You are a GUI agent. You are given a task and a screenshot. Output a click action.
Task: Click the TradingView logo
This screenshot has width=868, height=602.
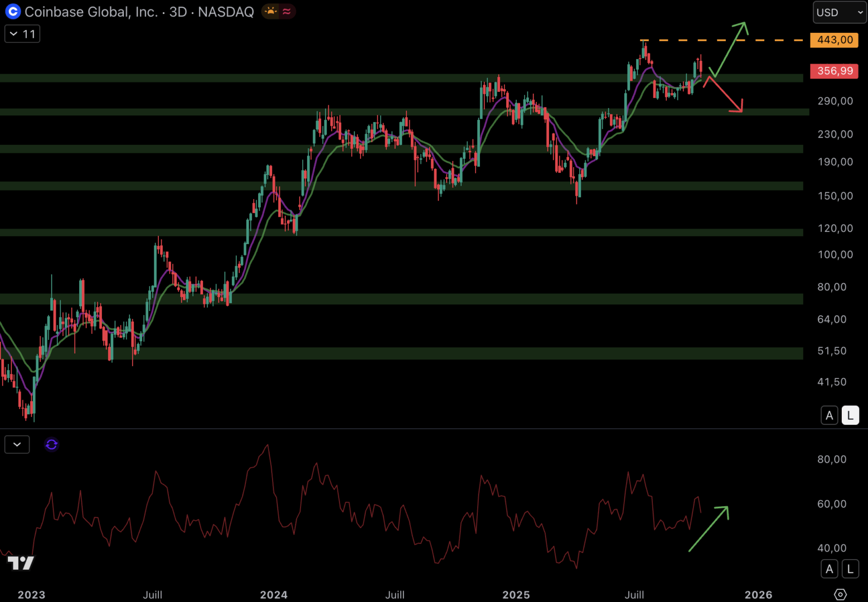(x=21, y=563)
